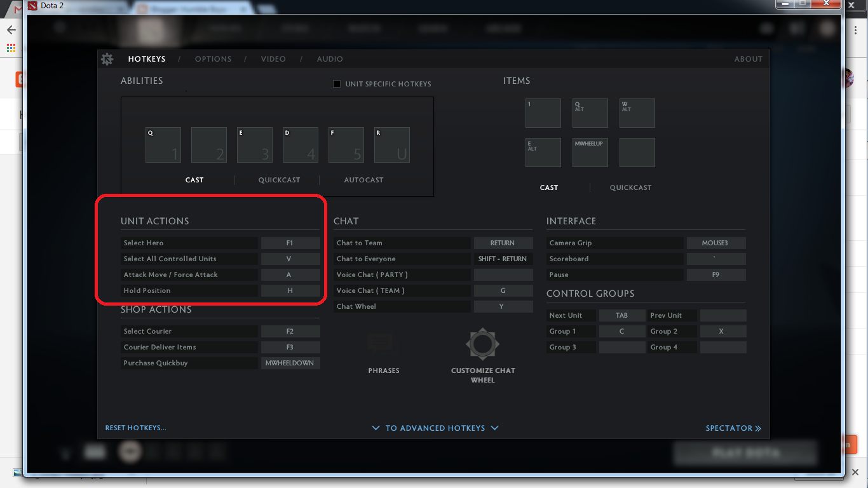Screen dimensions: 868x488
Task: Click the Courier Deliver Items F3 key field
Action: point(290,347)
